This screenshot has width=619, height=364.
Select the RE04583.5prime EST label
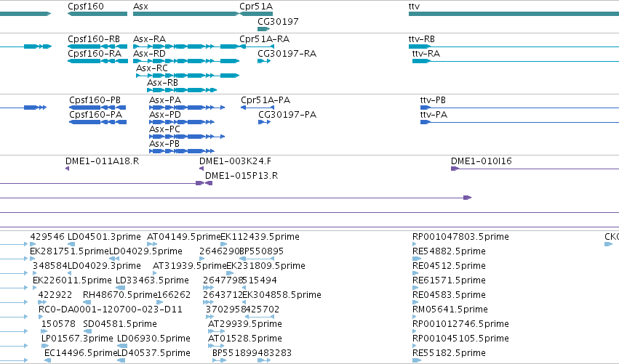coord(449,295)
